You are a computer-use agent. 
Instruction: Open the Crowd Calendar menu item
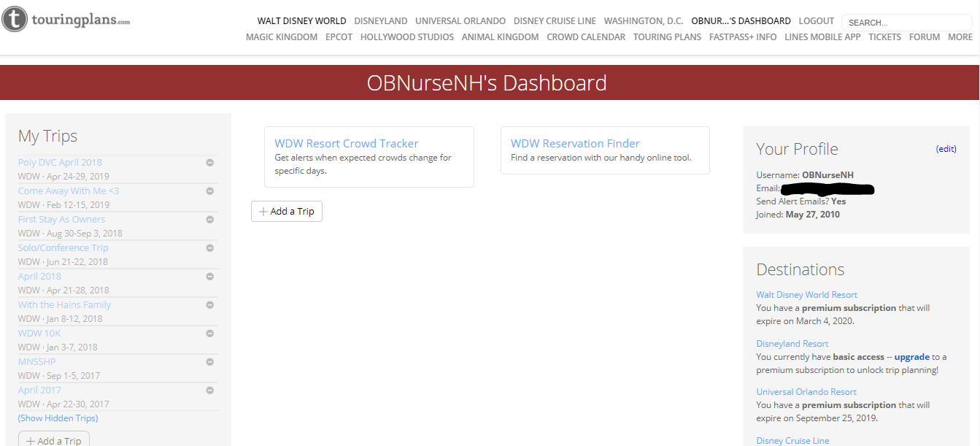585,37
